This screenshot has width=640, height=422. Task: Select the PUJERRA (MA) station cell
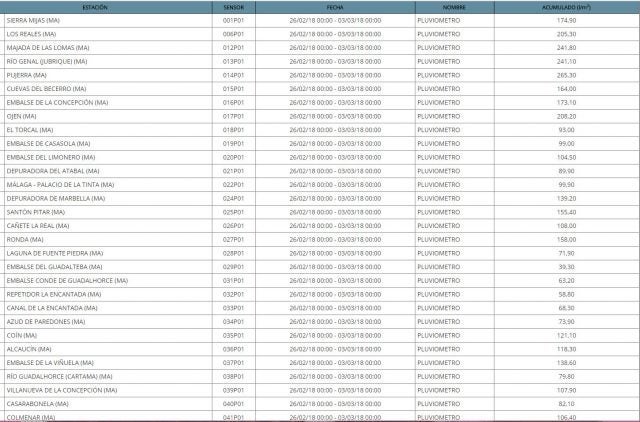point(26,75)
